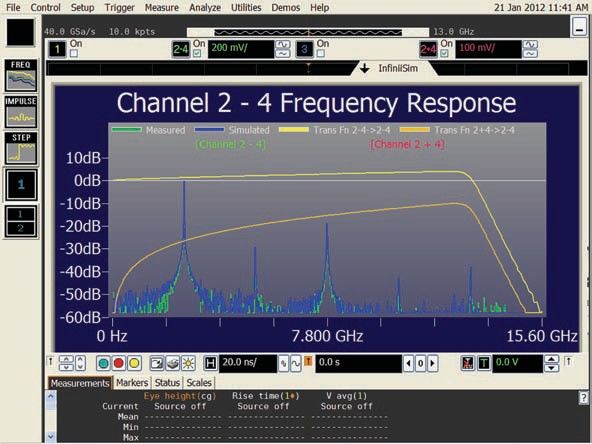Select the STEP response view icon
The height and width of the screenshot is (444, 592).
tap(21, 148)
